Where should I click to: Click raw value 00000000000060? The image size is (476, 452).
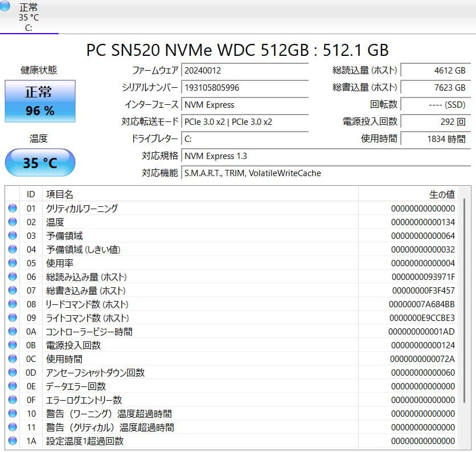coord(423,373)
